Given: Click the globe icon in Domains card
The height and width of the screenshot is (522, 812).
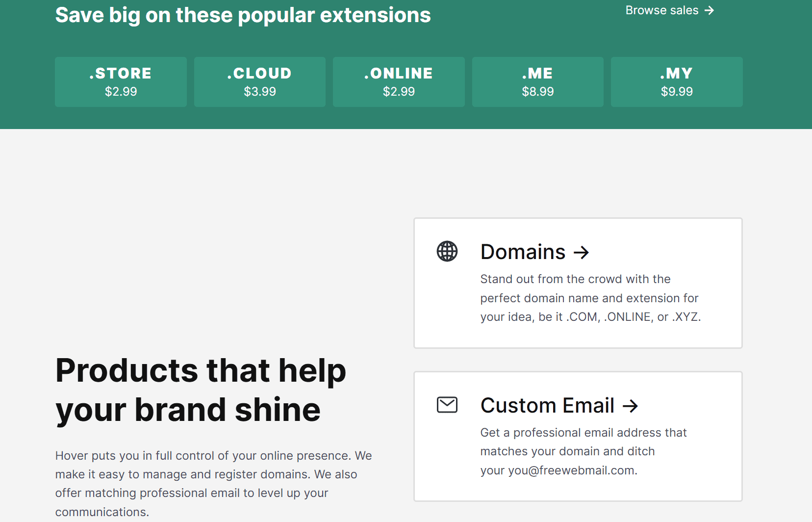Looking at the screenshot, I should point(447,251).
